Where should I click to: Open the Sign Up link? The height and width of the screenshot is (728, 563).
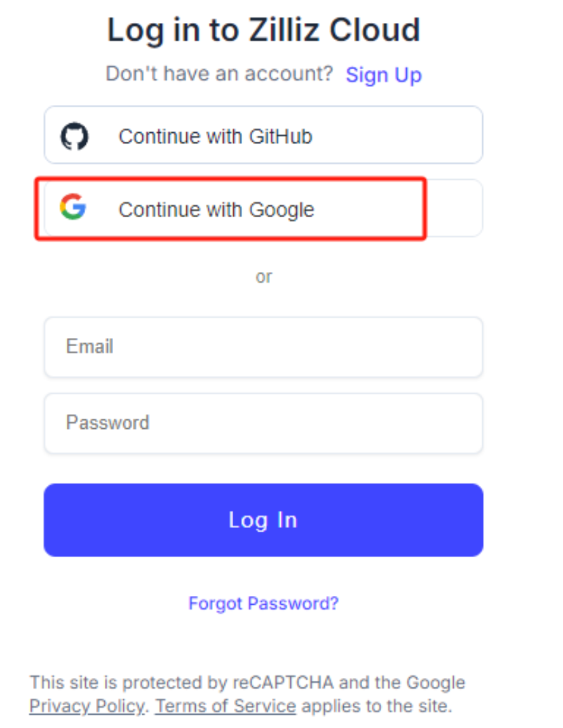pyautogui.click(x=383, y=75)
